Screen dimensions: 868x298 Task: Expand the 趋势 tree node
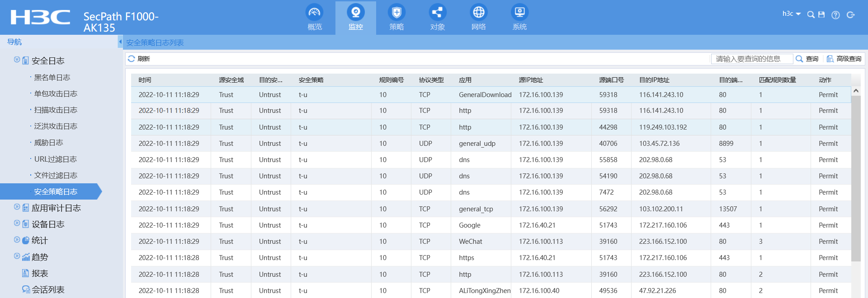coord(17,256)
